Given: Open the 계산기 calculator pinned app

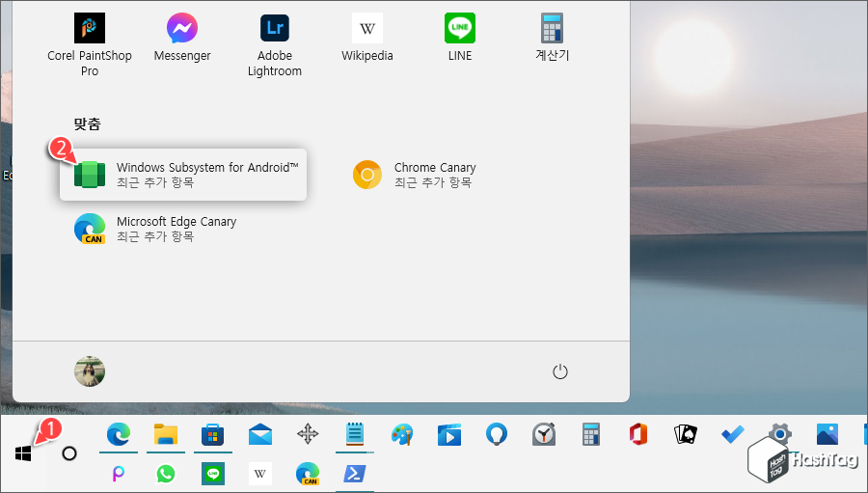Looking at the screenshot, I should pos(552,38).
